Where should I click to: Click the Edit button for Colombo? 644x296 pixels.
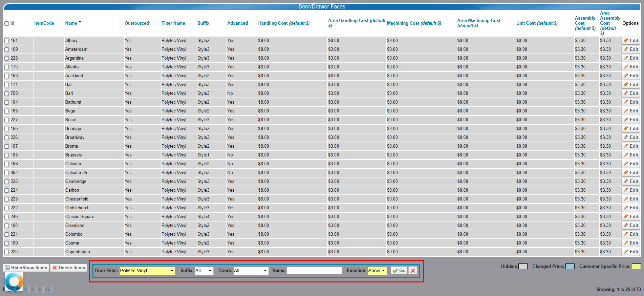(x=631, y=234)
